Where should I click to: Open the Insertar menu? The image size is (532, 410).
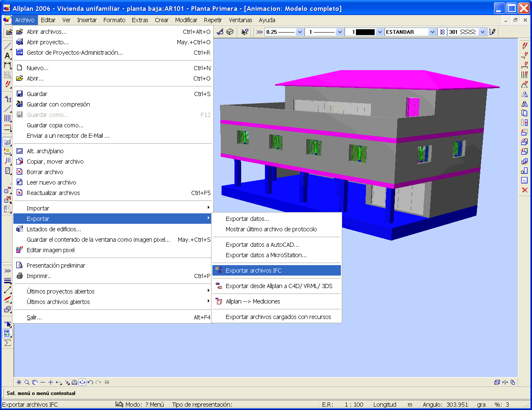coord(87,20)
